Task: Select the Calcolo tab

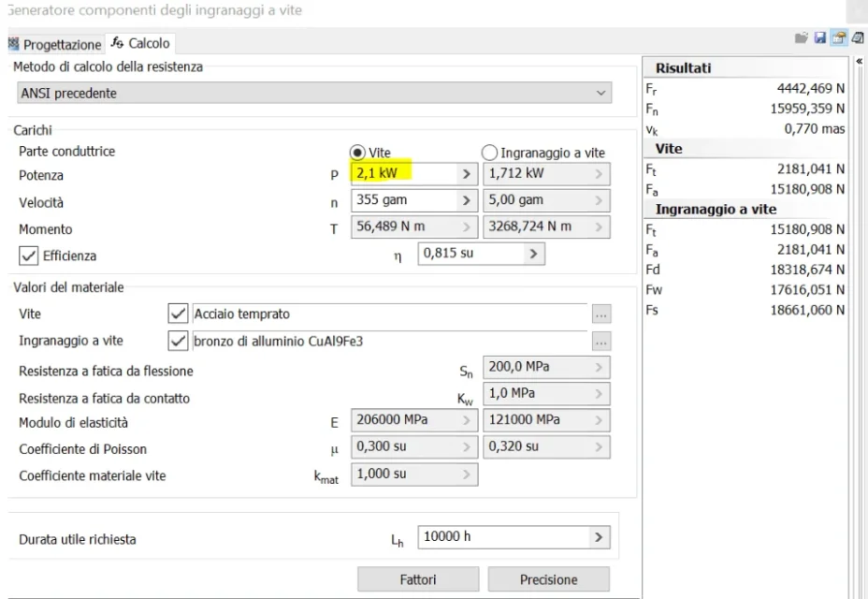Action: coord(140,43)
